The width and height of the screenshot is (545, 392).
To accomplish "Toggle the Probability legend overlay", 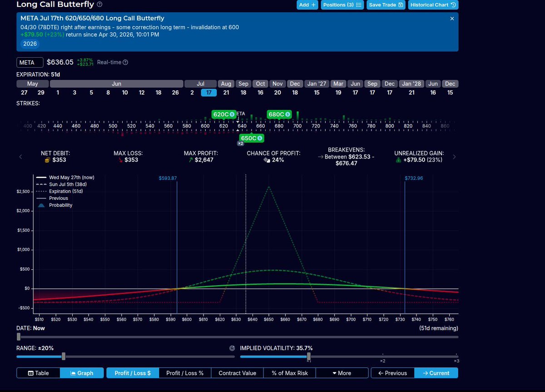I will click(x=54, y=205).
